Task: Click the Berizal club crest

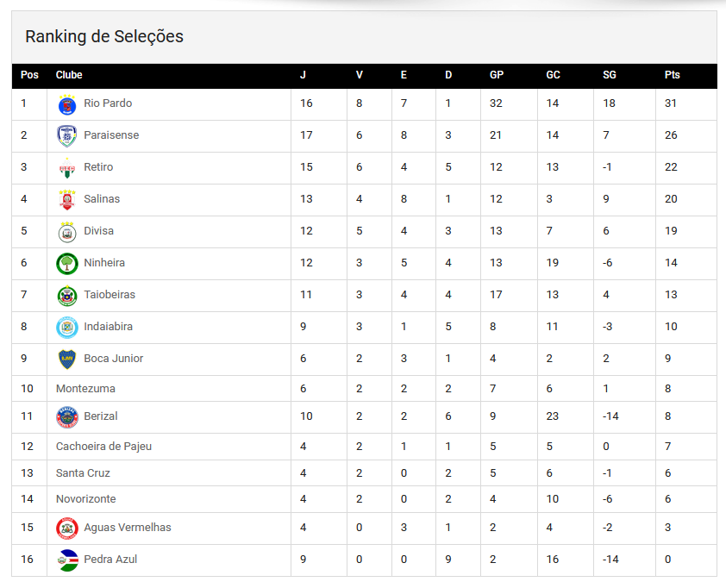Action: [x=66, y=417]
